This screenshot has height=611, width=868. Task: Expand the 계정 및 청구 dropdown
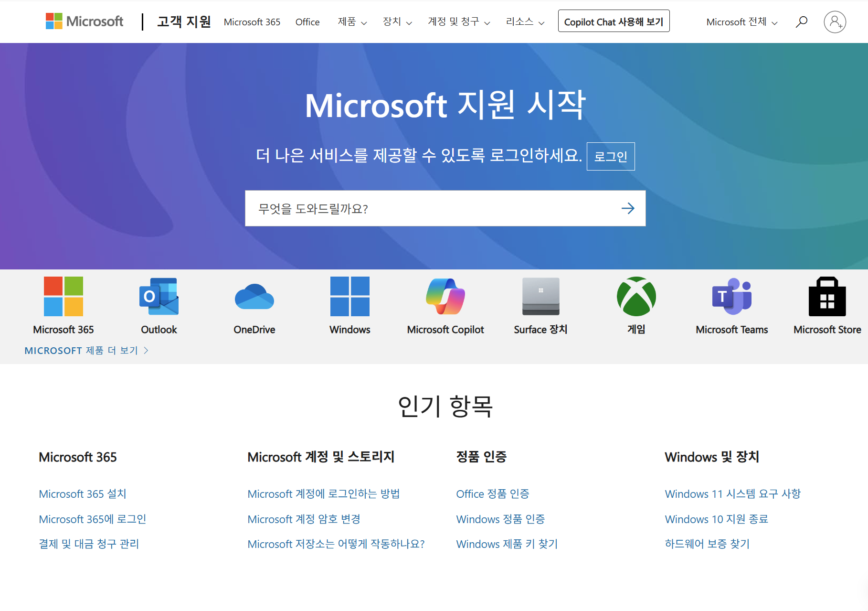(x=459, y=22)
